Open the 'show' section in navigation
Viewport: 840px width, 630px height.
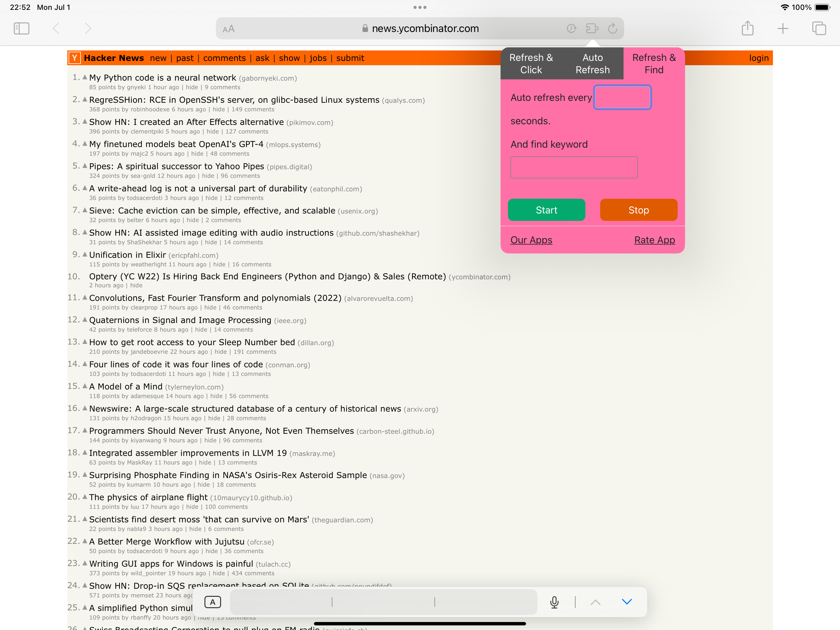point(289,58)
